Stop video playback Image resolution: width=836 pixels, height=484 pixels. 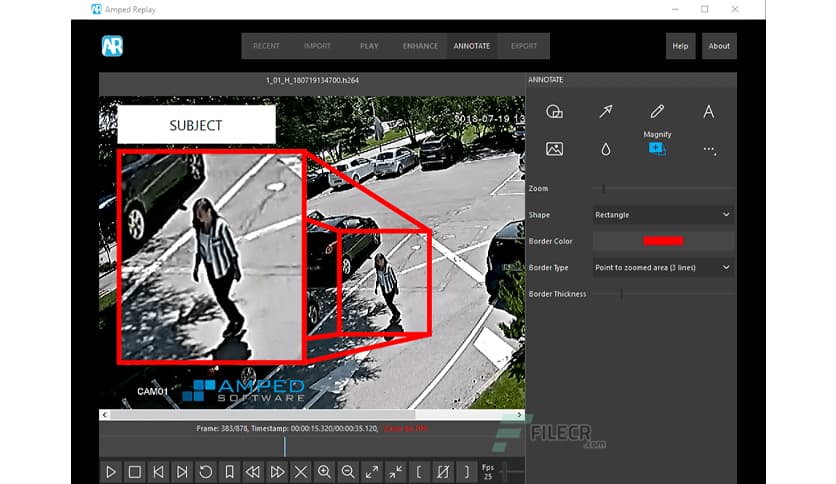coord(135,472)
